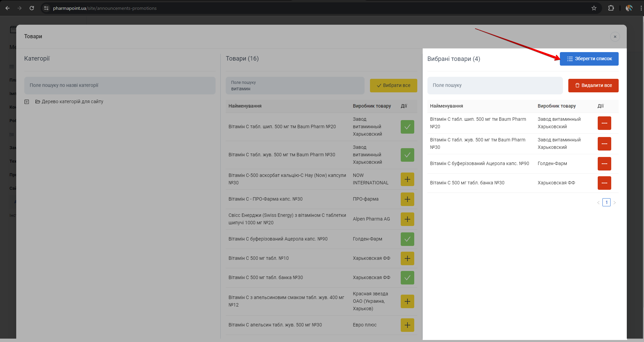Remove Вітамін С табл. шип. №20 from selected list

(604, 123)
